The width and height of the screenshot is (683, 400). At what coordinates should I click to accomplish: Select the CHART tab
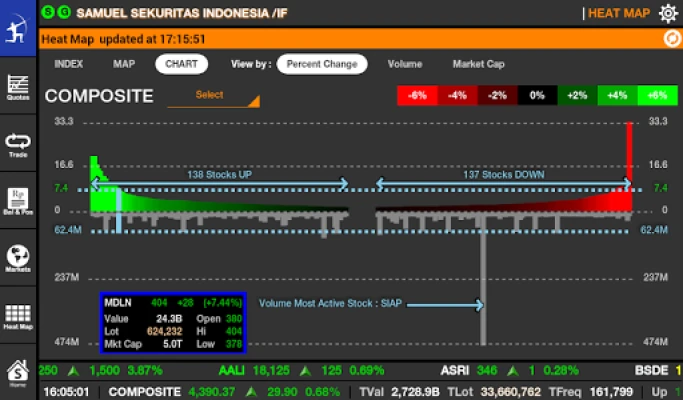(x=180, y=64)
